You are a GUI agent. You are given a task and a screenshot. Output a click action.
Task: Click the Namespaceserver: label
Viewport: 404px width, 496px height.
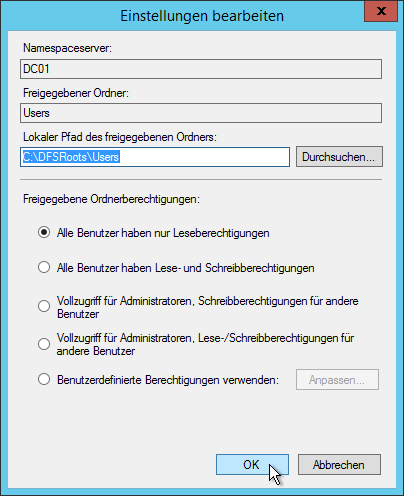point(67,48)
